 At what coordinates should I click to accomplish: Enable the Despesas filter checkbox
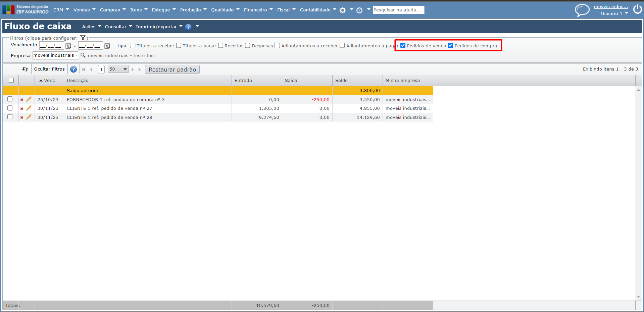pyautogui.click(x=248, y=46)
